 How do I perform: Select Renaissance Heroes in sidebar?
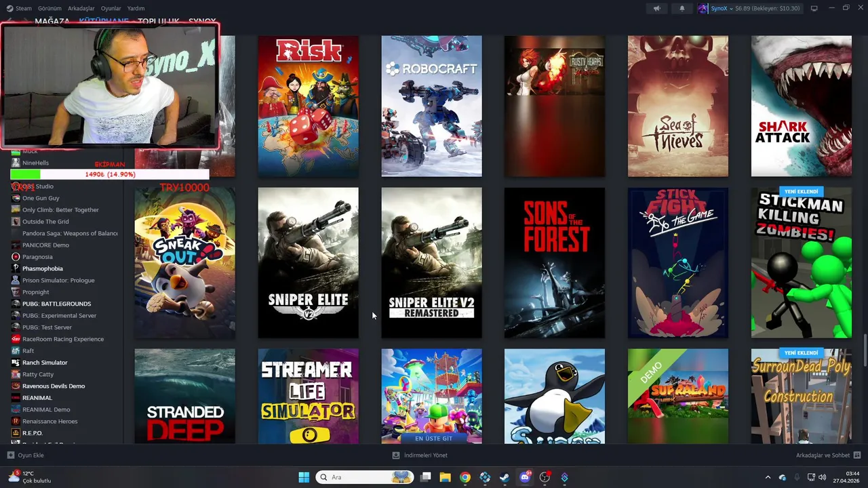click(50, 422)
